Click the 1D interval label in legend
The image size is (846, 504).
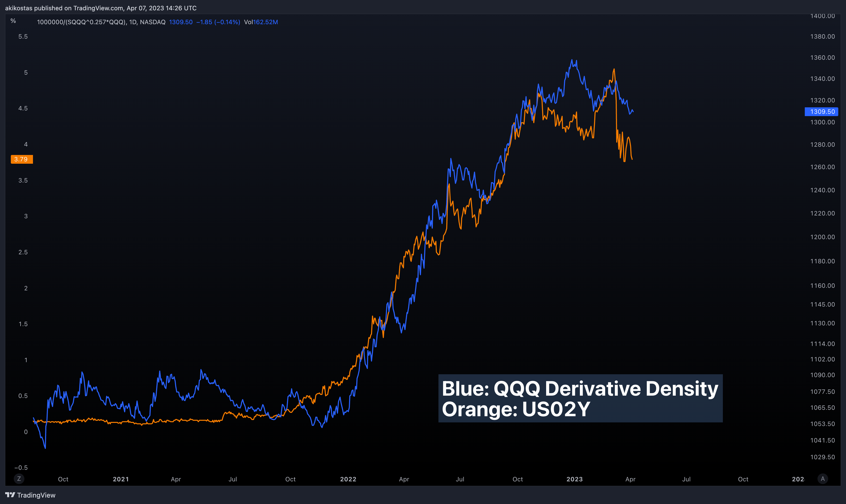[x=133, y=22]
